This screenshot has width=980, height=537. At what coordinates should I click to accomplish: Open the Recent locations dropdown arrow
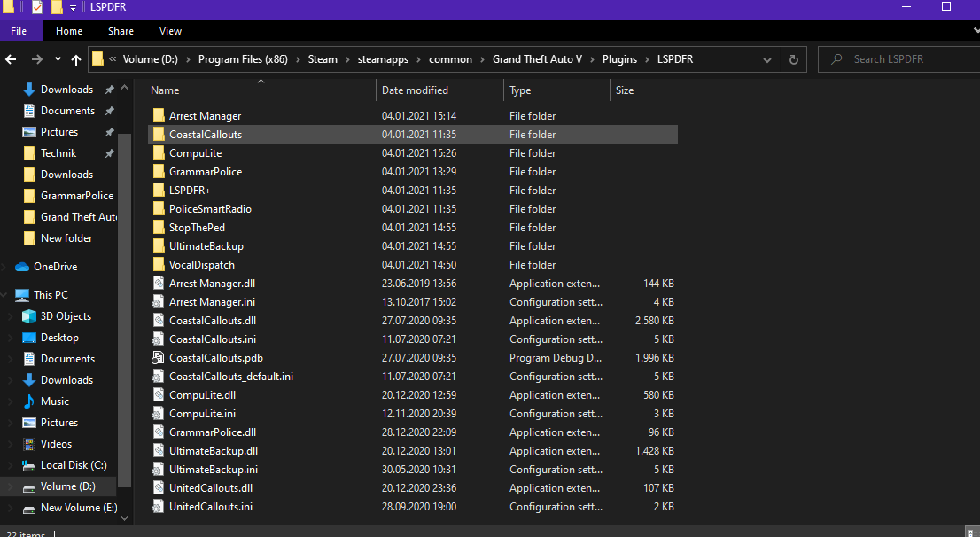58,59
